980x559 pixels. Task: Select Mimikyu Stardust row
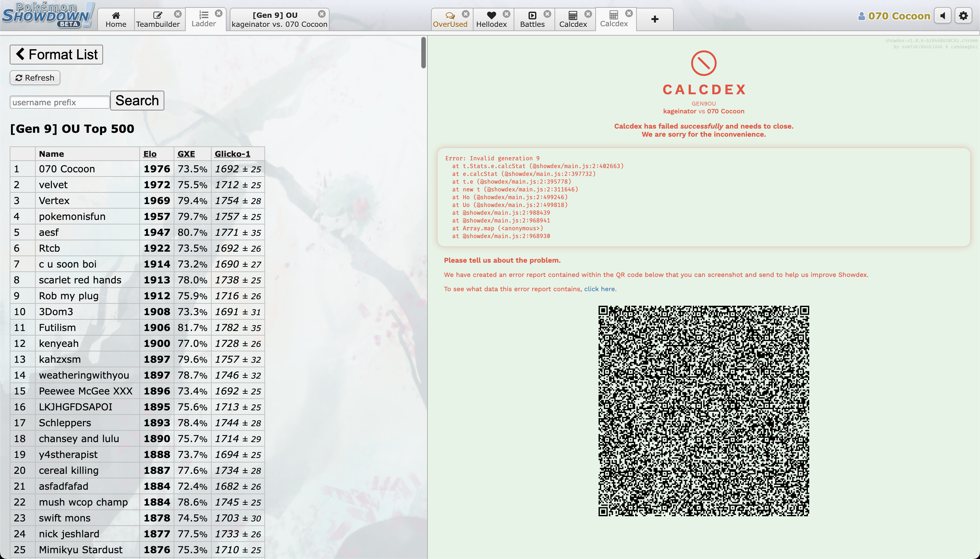tap(137, 550)
